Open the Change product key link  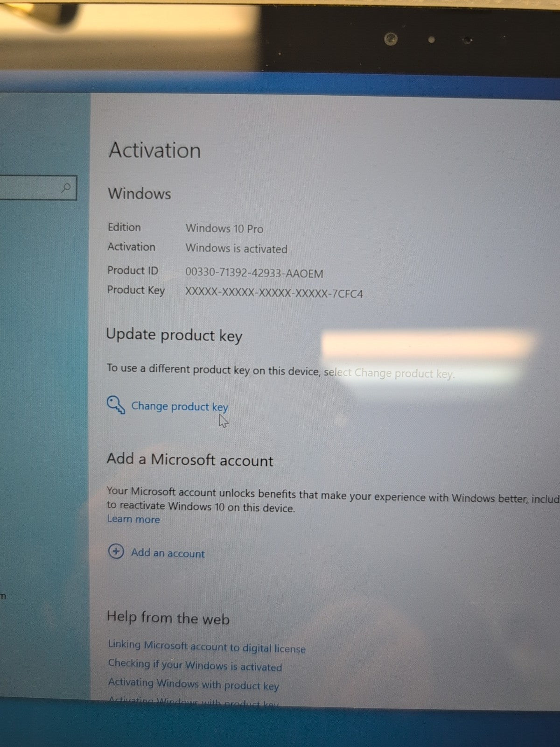[180, 407]
